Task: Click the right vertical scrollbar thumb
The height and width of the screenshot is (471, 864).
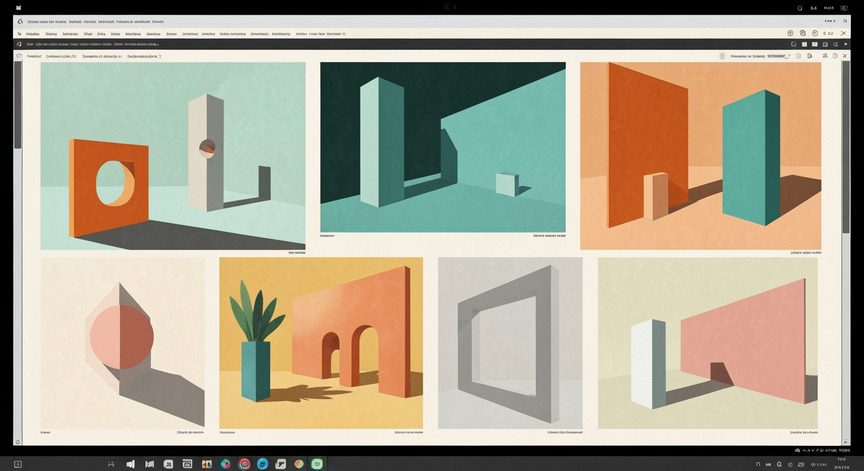Action: click(x=846, y=147)
